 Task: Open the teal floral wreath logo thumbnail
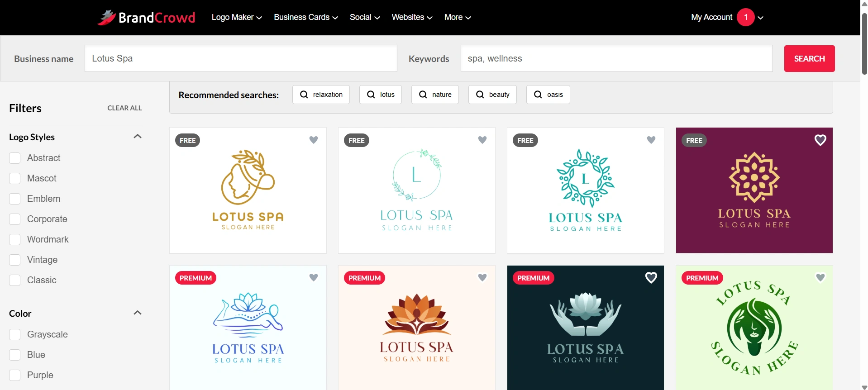click(x=586, y=190)
